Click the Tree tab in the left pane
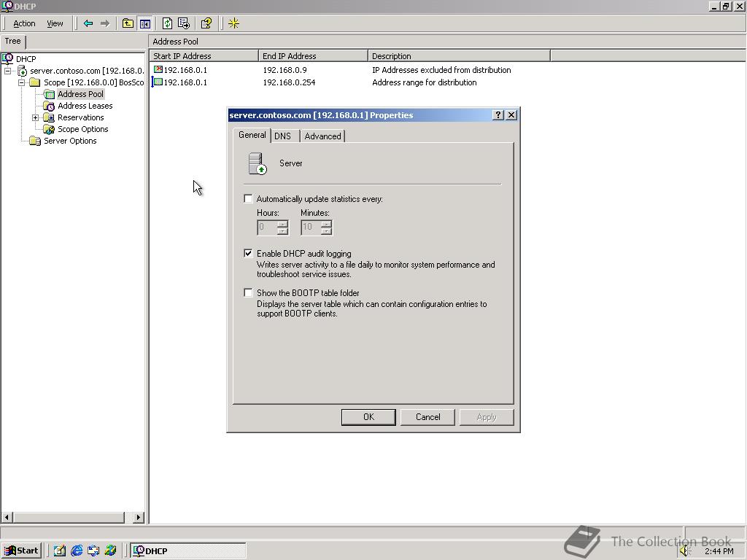 13,41
